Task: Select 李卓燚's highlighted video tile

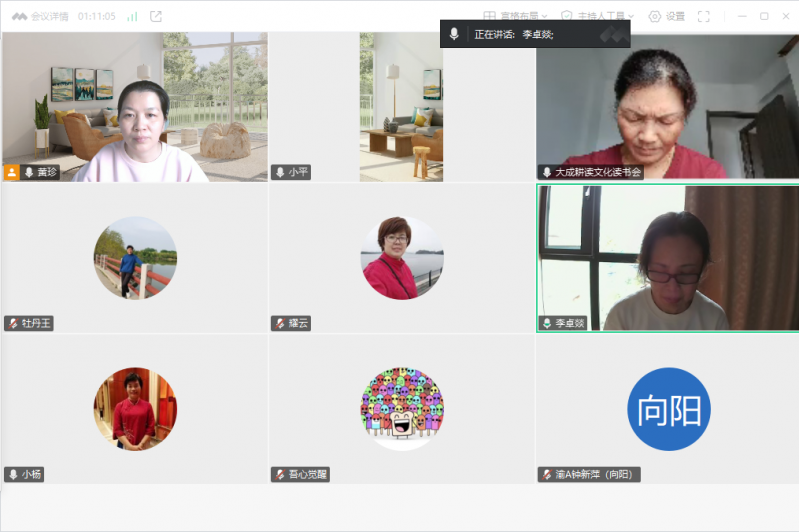Action: (667, 257)
